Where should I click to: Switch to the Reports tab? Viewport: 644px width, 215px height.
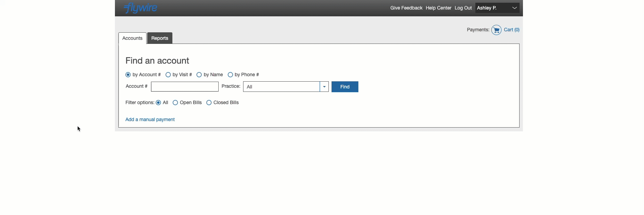[x=160, y=38]
